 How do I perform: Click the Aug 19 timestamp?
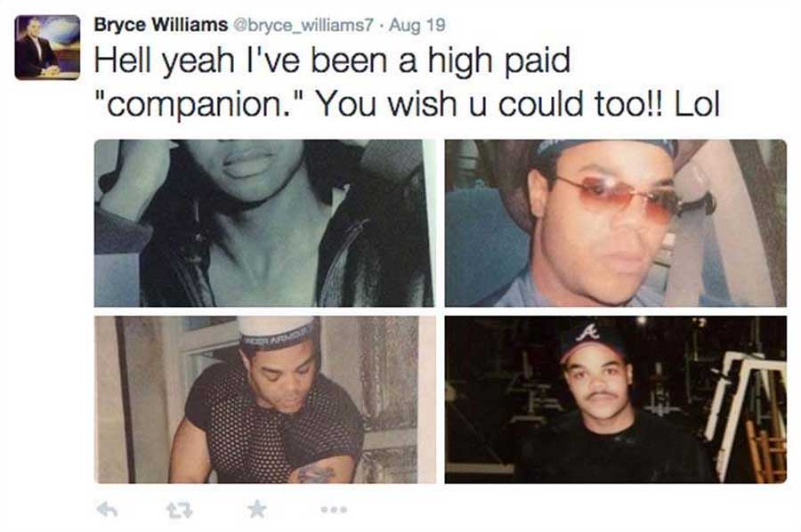[x=417, y=25]
